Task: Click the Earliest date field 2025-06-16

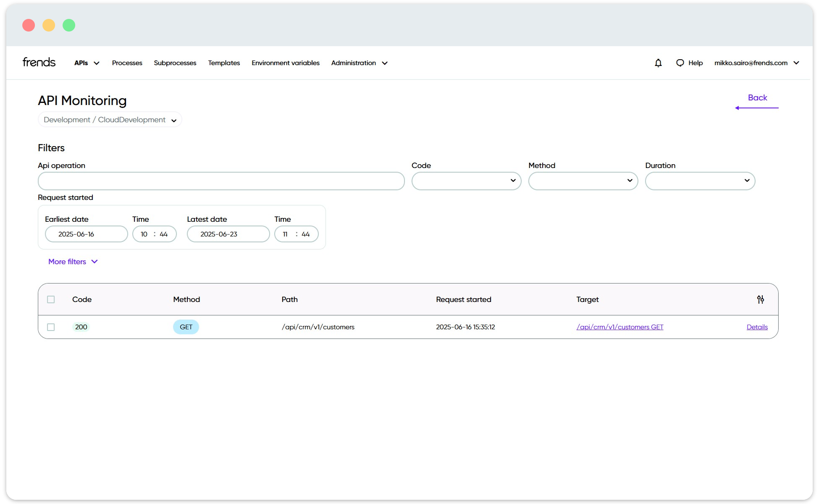Action: coord(86,234)
